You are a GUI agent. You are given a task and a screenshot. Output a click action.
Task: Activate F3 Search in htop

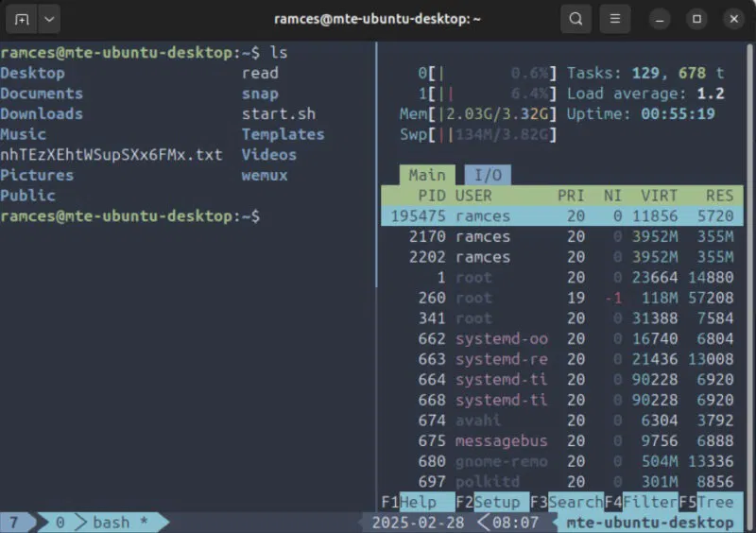[575, 502]
